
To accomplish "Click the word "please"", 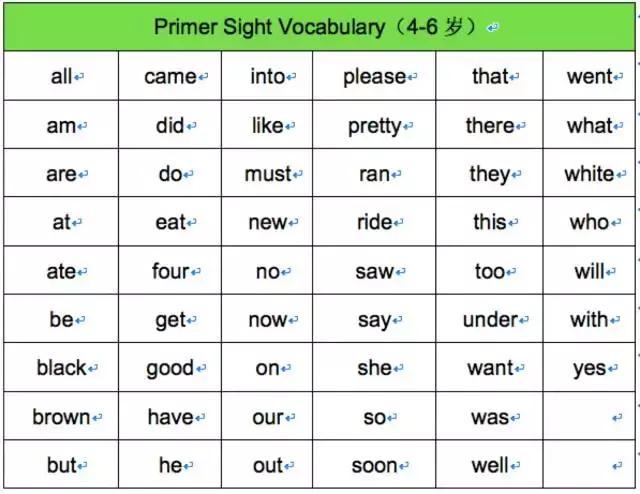I will click(x=374, y=77).
